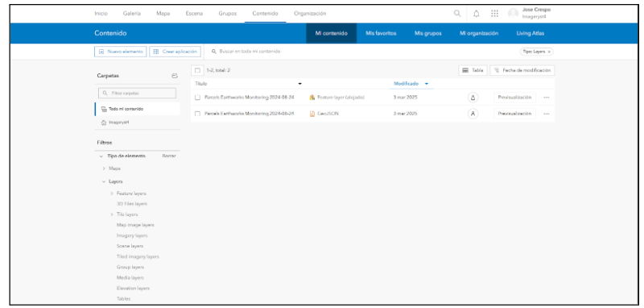Switch to the Mi contenido tab

tap(332, 33)
